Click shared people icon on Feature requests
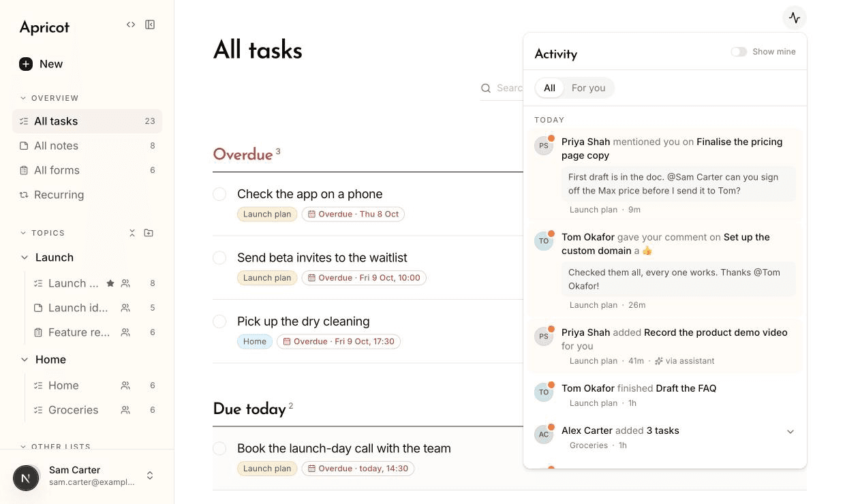The width and height of the screenshot is (845, 504). (125, 332)
